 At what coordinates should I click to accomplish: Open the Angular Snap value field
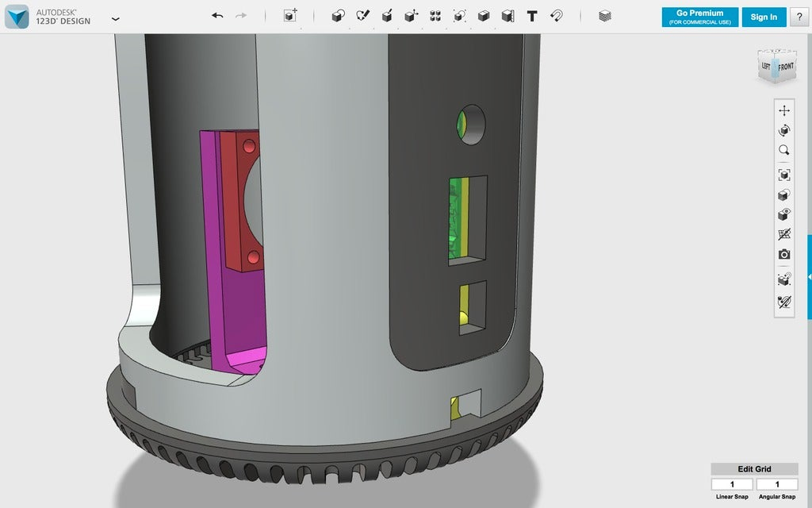[777, 484]
